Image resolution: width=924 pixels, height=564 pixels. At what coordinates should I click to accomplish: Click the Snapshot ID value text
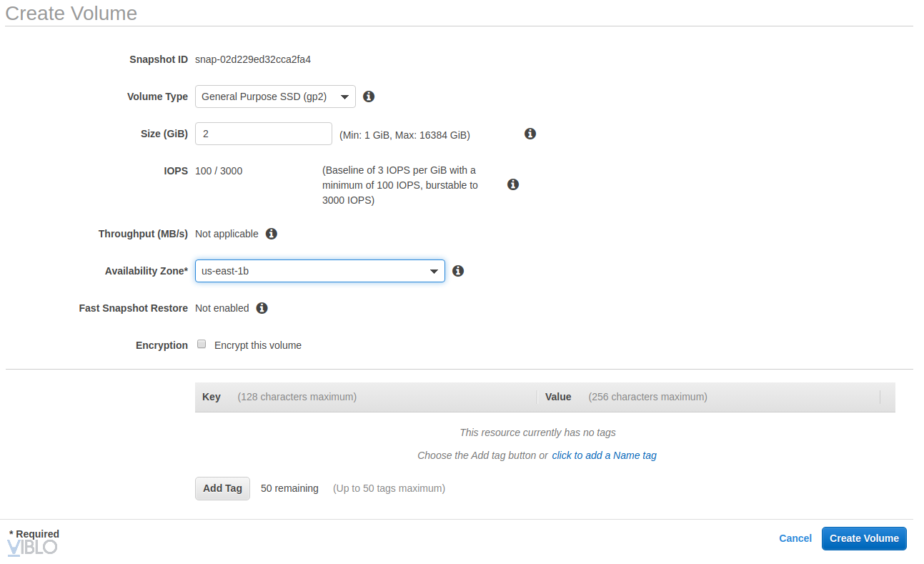(x=253, y=59)
